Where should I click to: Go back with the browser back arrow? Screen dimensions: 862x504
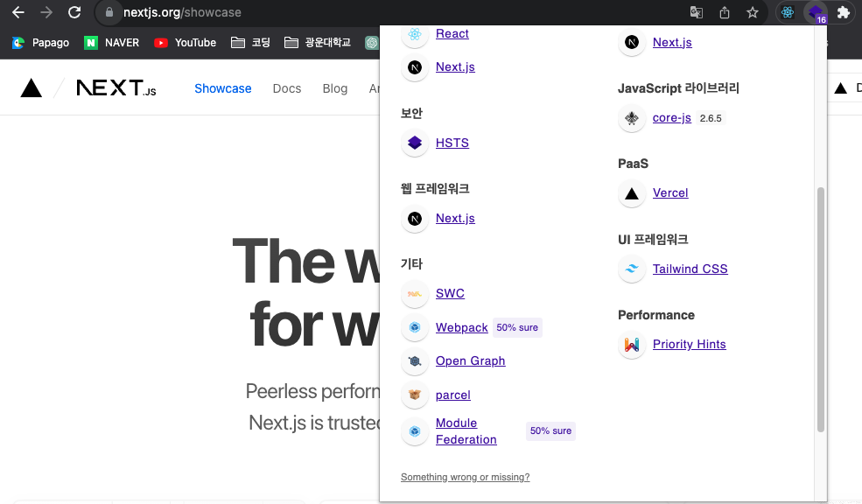18,12
